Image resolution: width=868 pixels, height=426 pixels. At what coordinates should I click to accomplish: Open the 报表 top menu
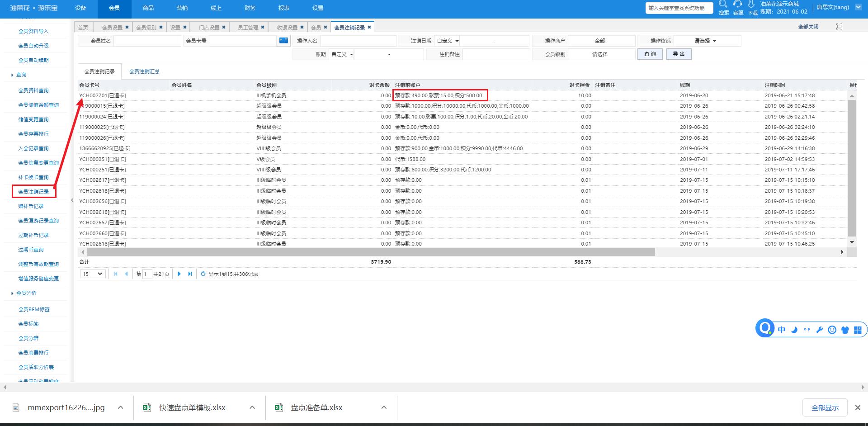(284, 8)
